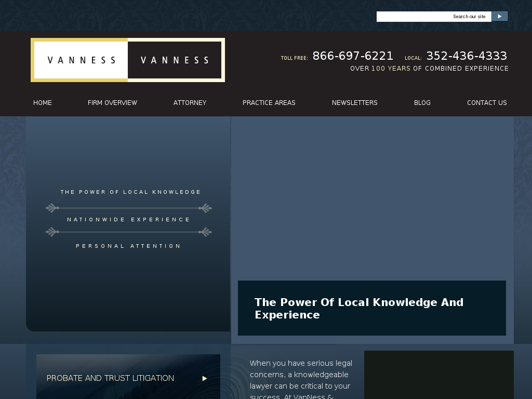Screen dimensions: 532x399
Task: Open the Practice Areas menu item
Action: point(269,103)
